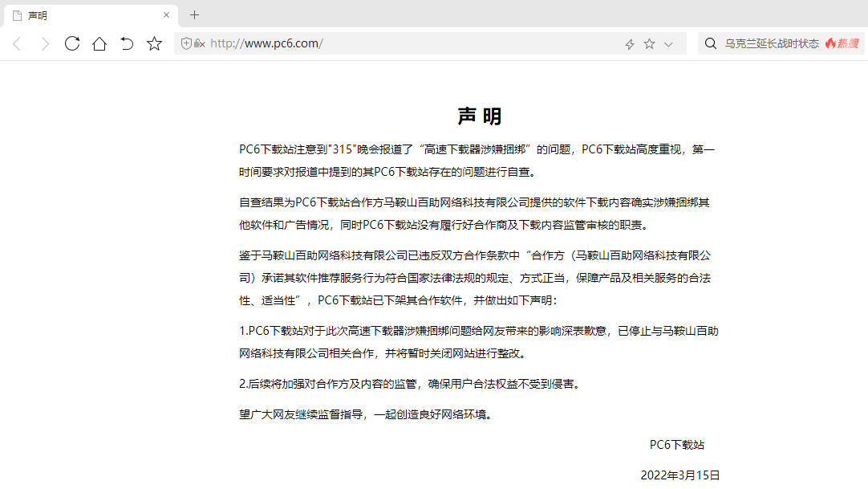This screenshot has height=489, width=868.
Task: Close the 声明 tab
Action: tap(166, 15)
